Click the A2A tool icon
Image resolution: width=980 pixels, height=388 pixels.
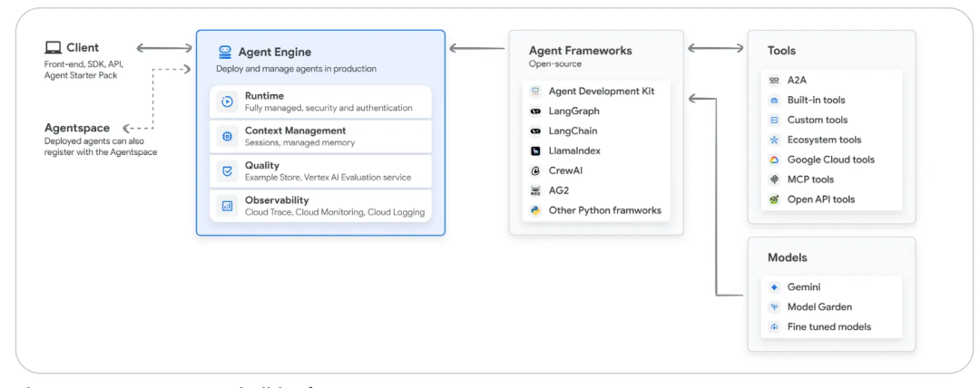coord(774,80)
